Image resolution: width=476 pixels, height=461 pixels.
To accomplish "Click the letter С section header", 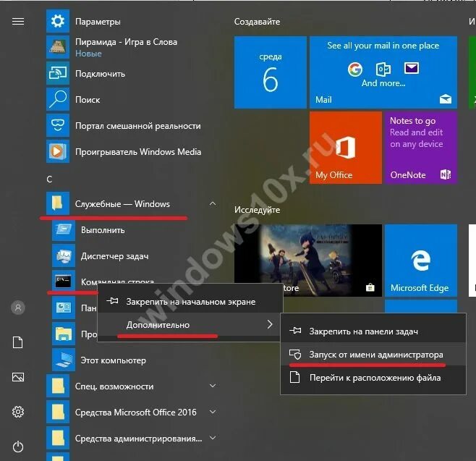I will pos(49,179).
